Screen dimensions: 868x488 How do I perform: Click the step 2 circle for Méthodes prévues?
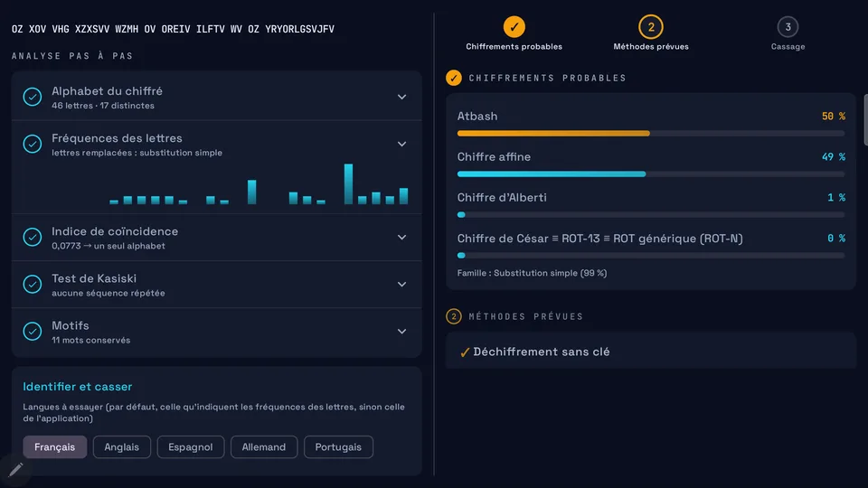(x=650, y=26)
